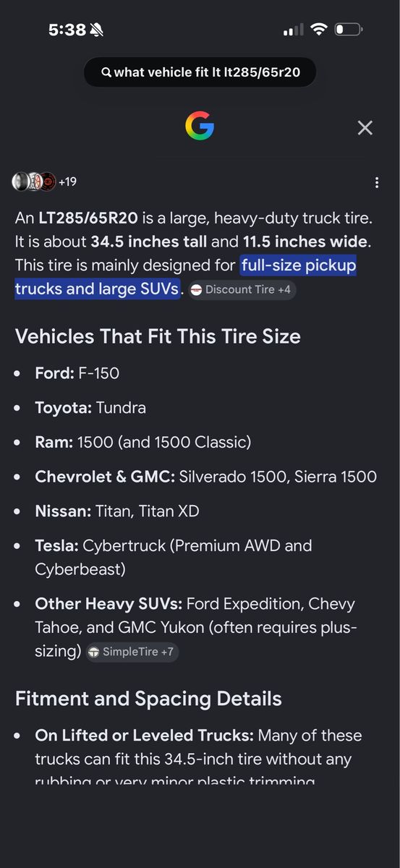Tap the 5:38 clock in status bar
This screenshot has width=400, height=868.
[67, 30]
